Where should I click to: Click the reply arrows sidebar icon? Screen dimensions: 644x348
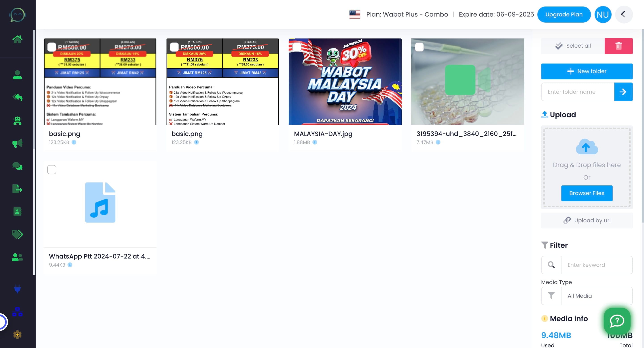click(x=17, y=98)
